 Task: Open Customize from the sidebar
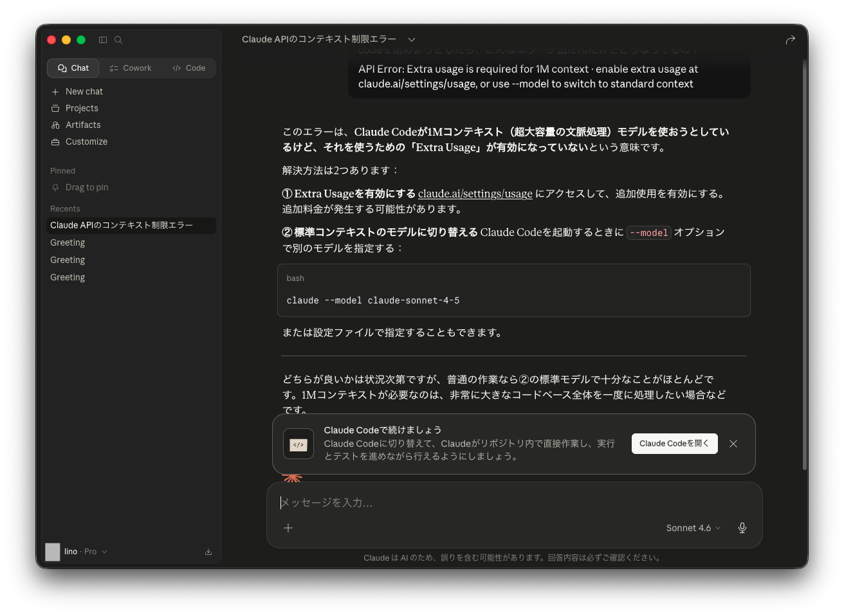click(x=86, y=142)
